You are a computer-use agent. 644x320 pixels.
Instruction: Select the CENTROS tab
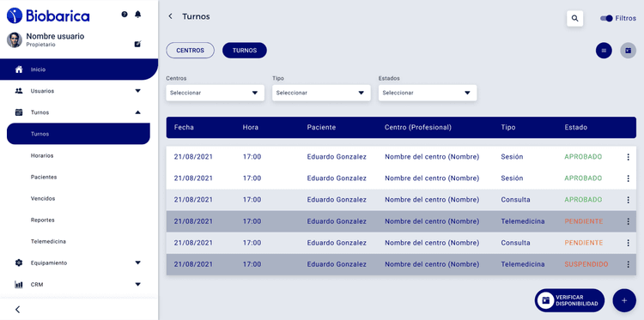190,51
